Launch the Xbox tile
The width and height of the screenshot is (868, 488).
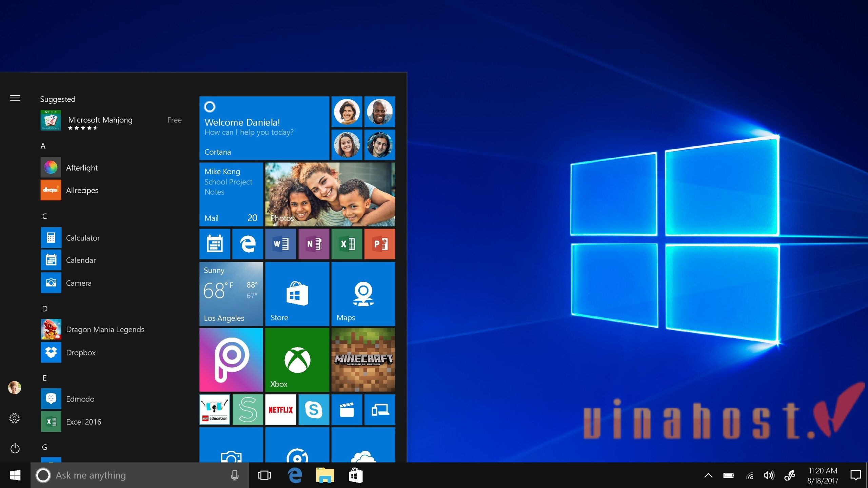tap(297, 360)
